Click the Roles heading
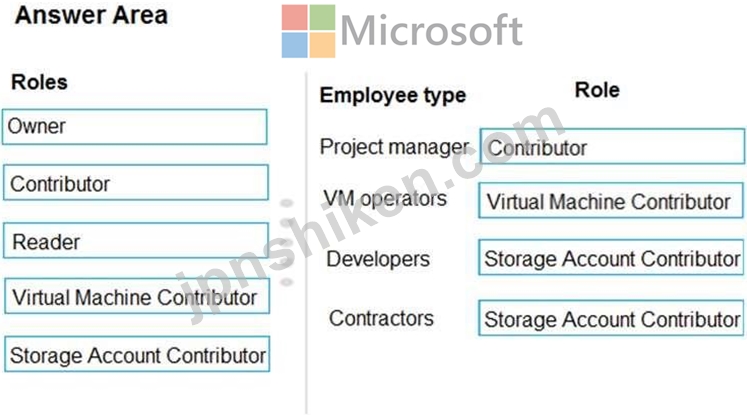The width and height of the screenshot is (747, 415). click(40, 82)
